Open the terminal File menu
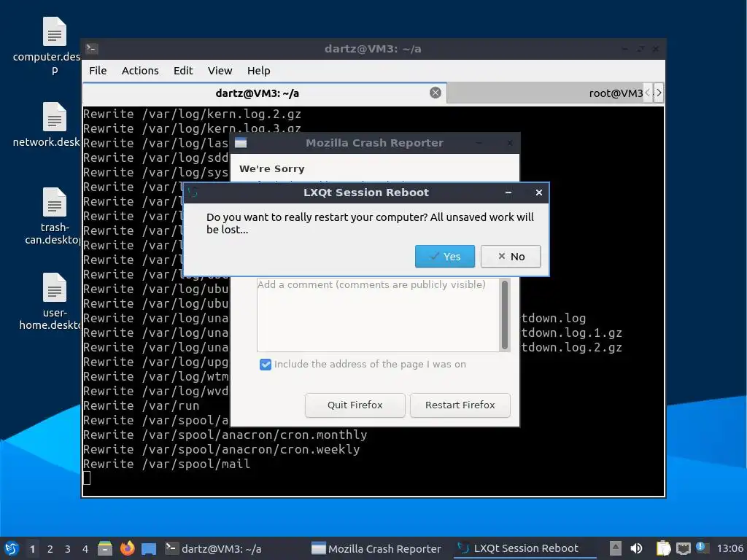 coord(98,71)
